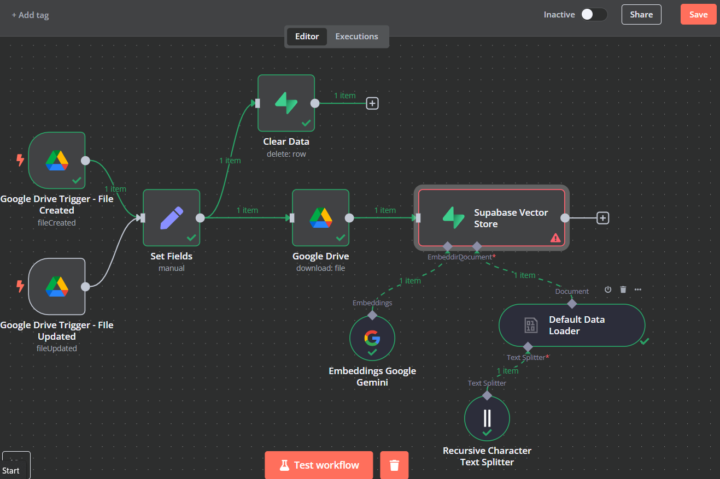This screenshot has width=720, height=479.
Task: Open the Embeddings Google Gemini node
Action: (372, 338)
